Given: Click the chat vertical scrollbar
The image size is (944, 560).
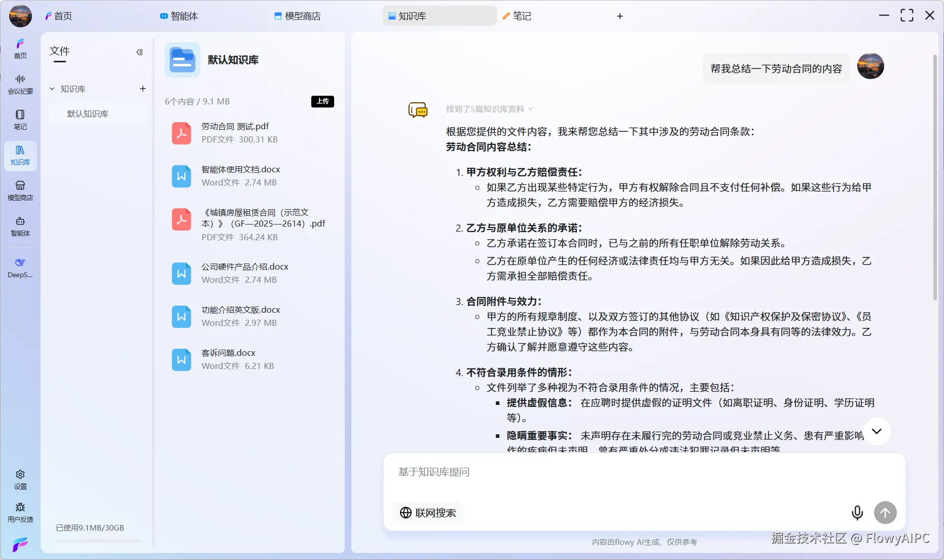Looking at the screenshot, I should 935,177.
